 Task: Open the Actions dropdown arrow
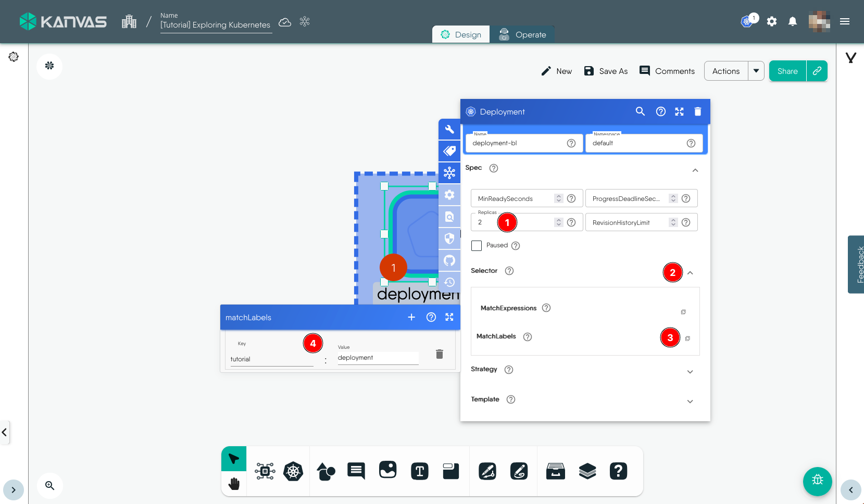(756, 71)
